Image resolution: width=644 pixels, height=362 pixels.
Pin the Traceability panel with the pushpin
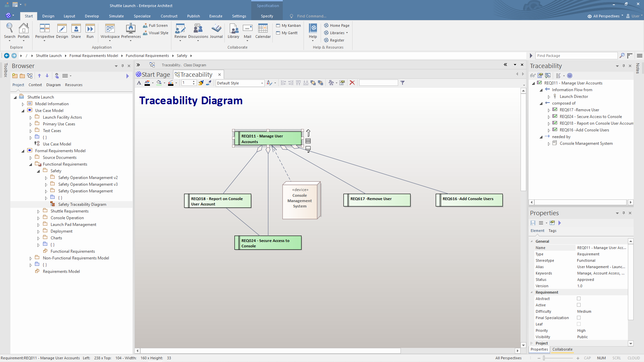coord(624,66)
